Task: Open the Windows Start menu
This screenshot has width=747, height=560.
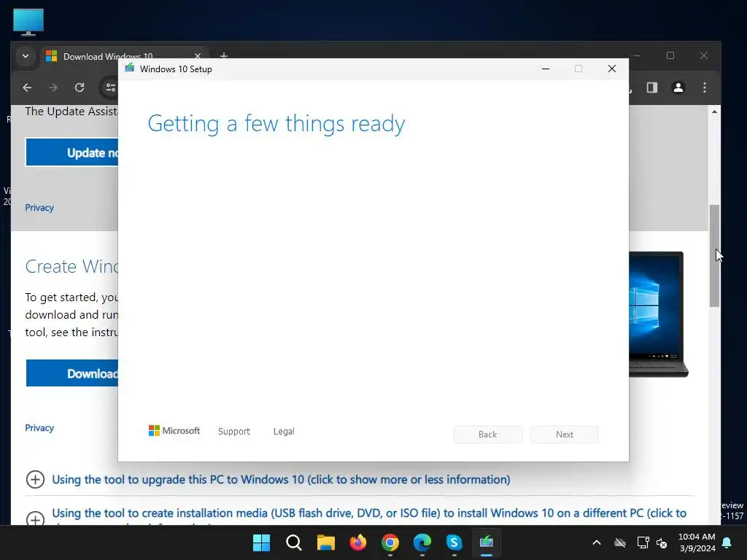Action: (x=261, y=542)
